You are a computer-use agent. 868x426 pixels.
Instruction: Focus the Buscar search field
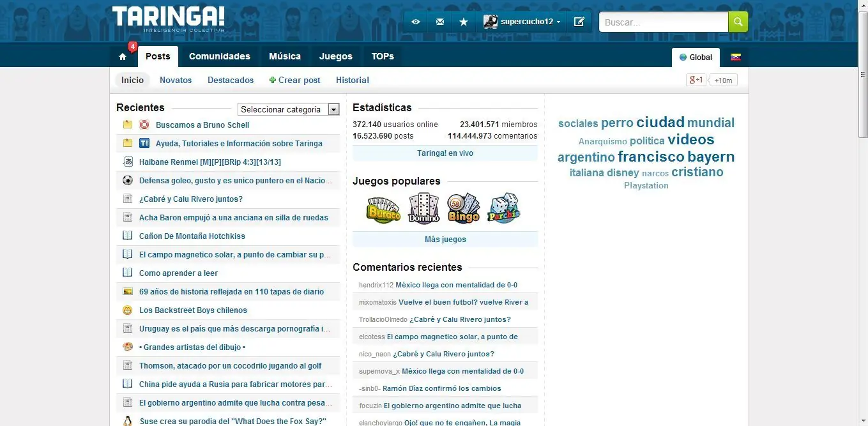tap(664, 22)
